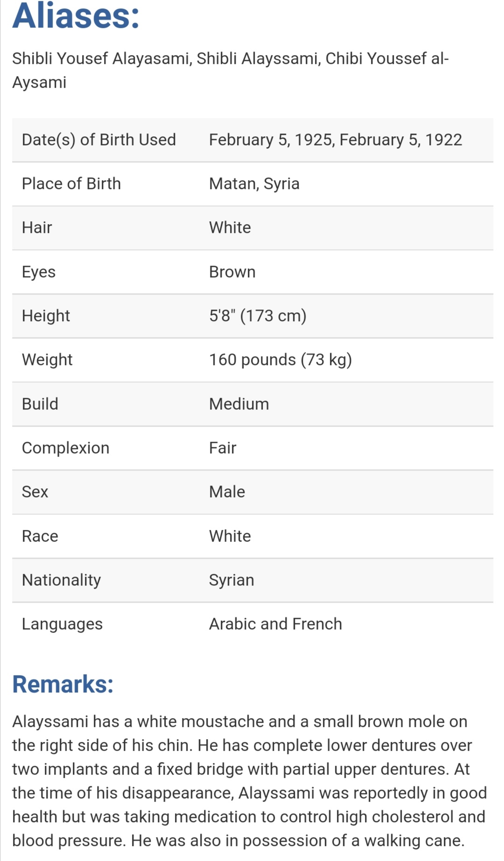Select the Male value in Sex row
This screenshot has width=504, height=861.
pos(227,492)
